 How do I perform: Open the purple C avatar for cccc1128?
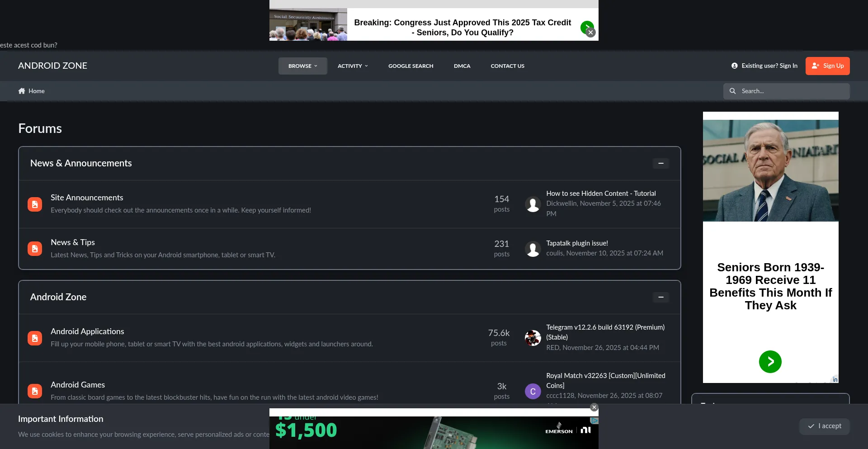[533, 392]
